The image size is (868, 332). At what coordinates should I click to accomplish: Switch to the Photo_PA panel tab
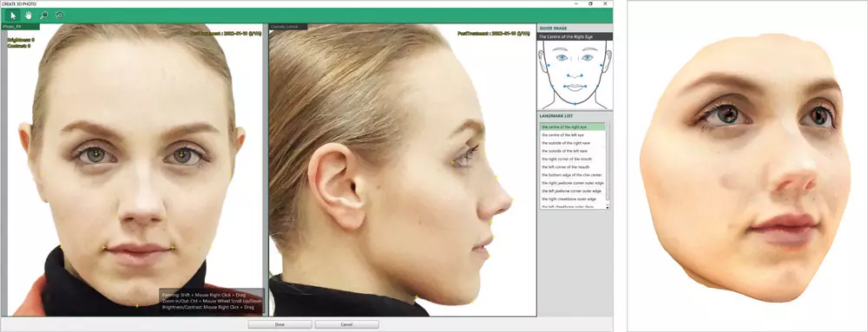(20, 27)
